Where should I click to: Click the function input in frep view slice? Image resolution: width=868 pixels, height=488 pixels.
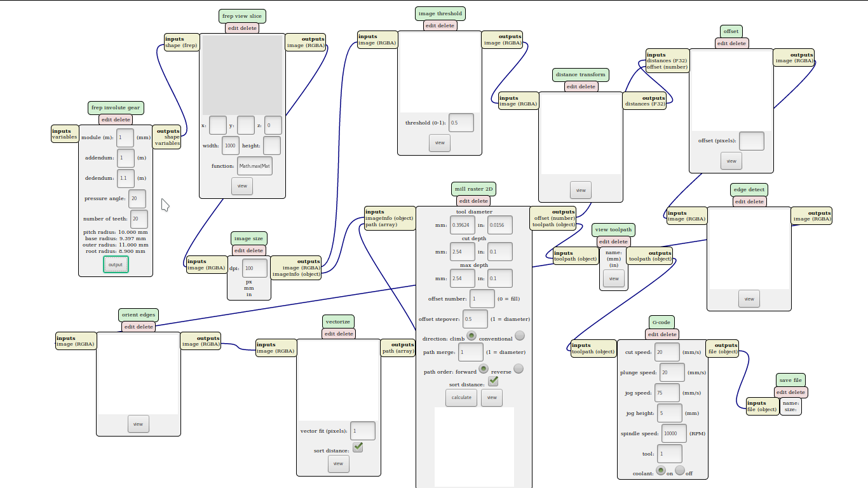(255, 166)
